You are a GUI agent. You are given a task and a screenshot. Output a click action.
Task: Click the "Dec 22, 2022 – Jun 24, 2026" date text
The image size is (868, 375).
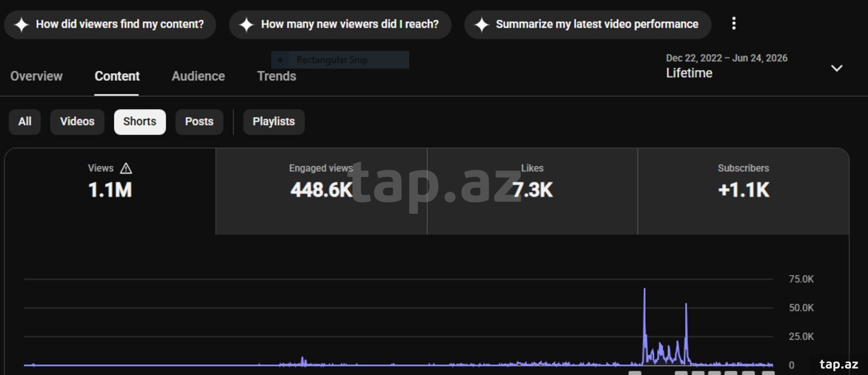click(726, 58)
